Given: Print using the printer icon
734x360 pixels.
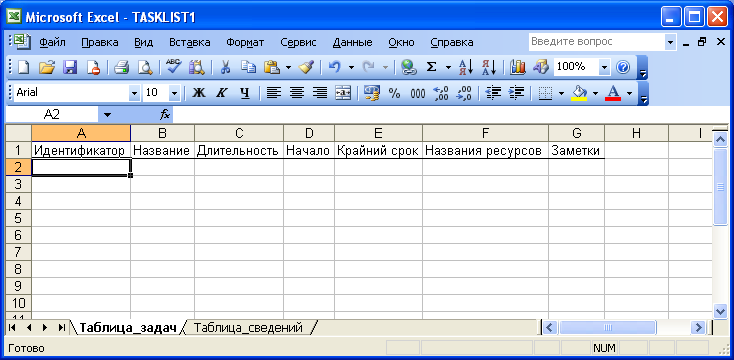Looking at the screenshot, I should click(122, 67).
